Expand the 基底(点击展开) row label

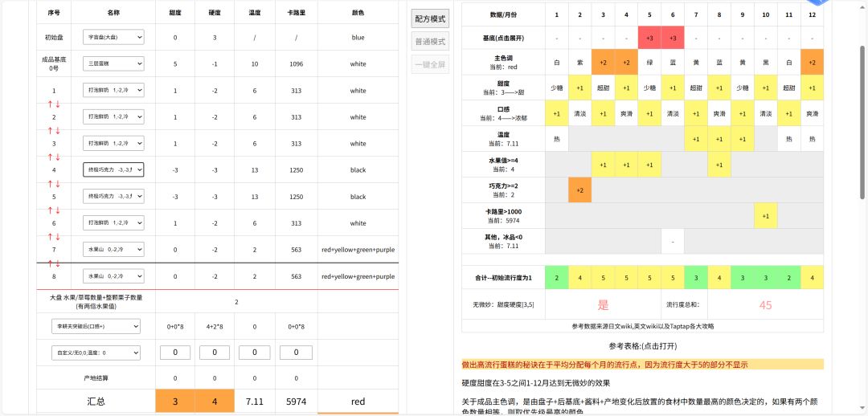pos(502,39)
